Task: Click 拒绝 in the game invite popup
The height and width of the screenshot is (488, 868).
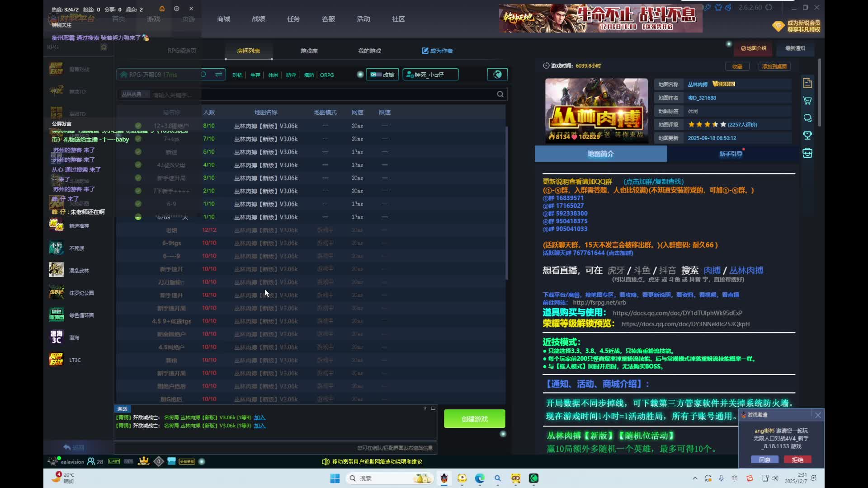Action: pyautogui.click(x=797, y=460)
